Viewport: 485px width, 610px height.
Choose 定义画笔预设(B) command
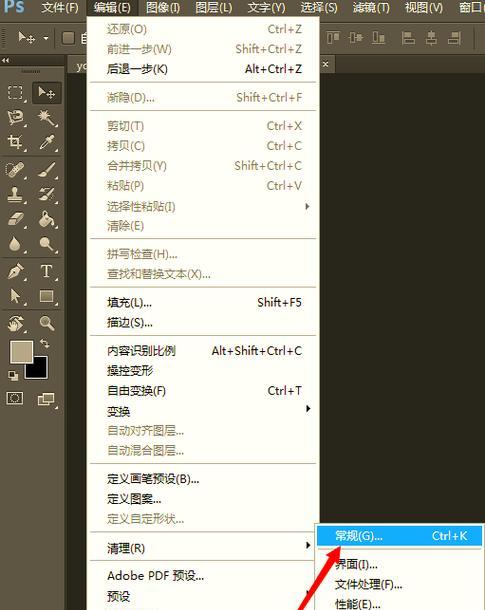pos(203,479)
